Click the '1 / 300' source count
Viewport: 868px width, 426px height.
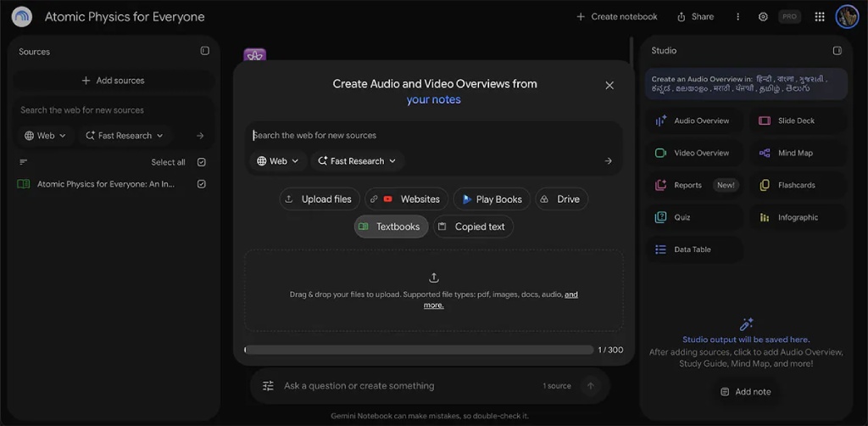point(610,350)
